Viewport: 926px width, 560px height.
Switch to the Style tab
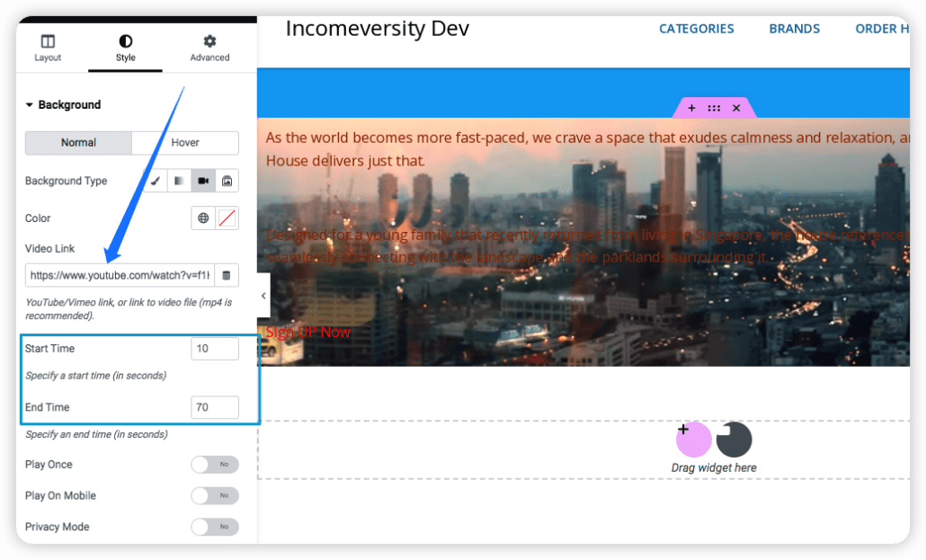tap(125, 48)
